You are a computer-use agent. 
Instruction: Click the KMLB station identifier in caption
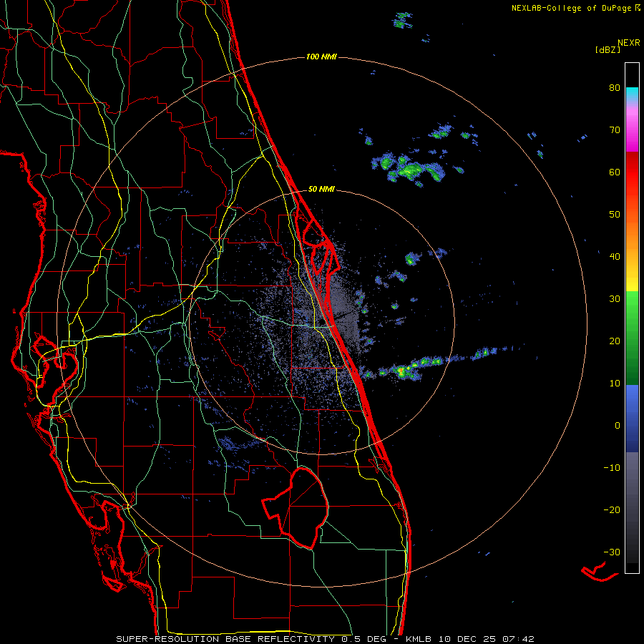pos(419,639)
